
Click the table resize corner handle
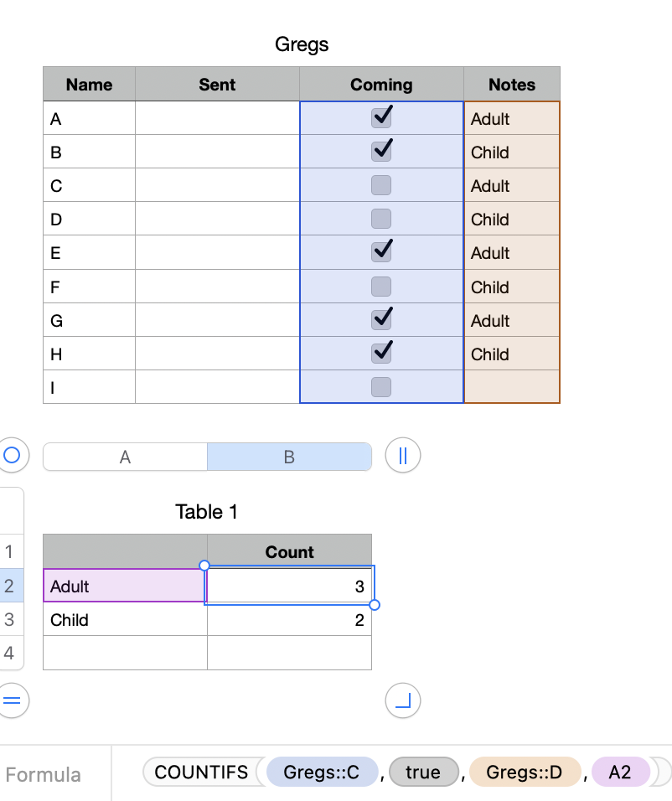point(402,700)
